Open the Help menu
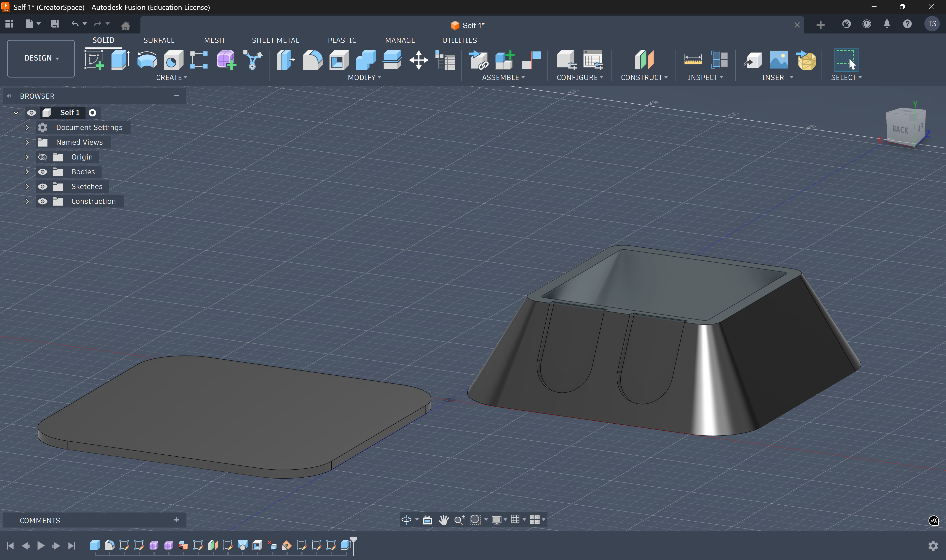The height and width of the screenshot is (560, 946). coord(907,24)
